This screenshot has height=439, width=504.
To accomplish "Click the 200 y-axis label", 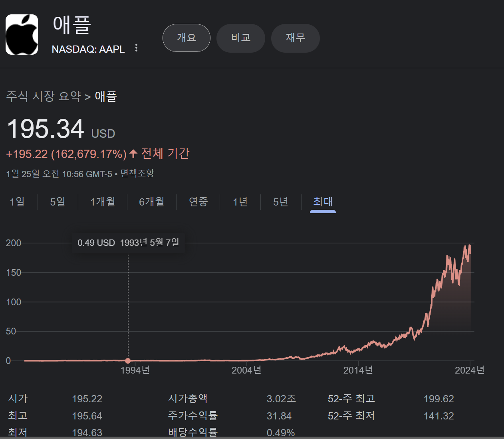I will coord(14,243).
